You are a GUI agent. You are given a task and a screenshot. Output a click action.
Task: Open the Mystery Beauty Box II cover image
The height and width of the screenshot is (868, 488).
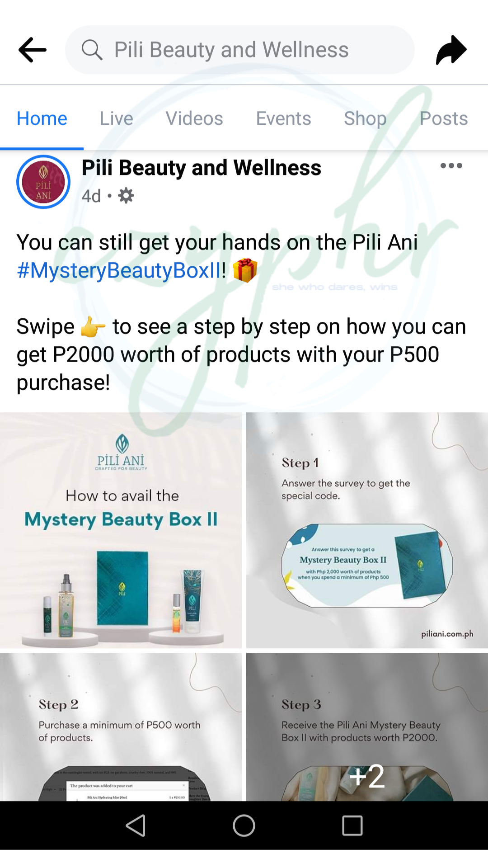tap(121, 530)
